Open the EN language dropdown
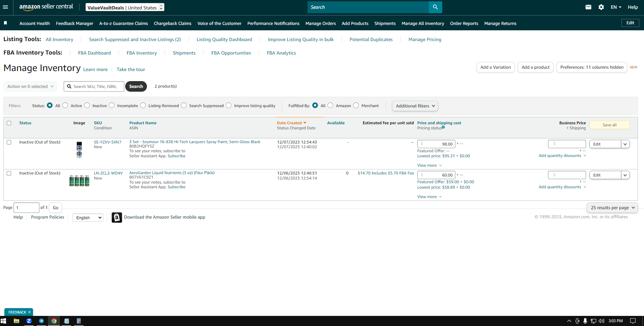This screenshot has height=326, width=644. 616,7
